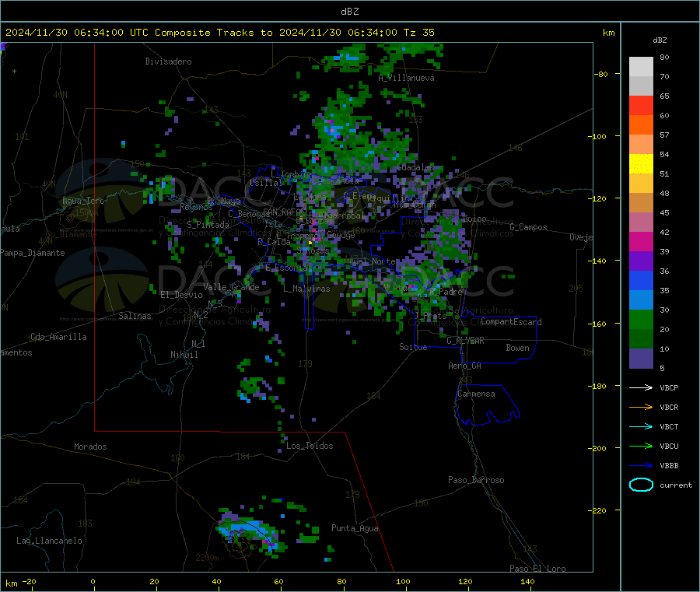The image size is (700, 592).
Task: Click the 'Paso_Barroso' map label
Action: click(476, 480)
